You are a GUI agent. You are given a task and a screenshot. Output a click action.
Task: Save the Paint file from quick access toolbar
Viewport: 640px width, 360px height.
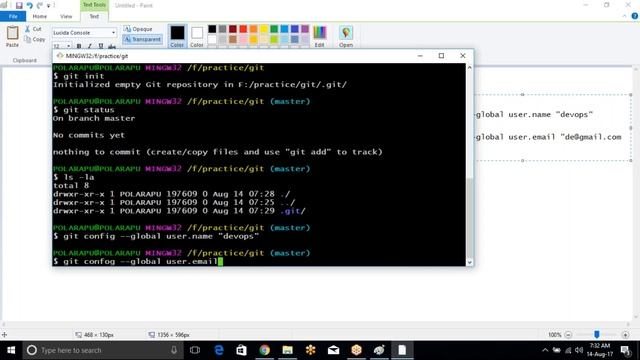(19, 5)
